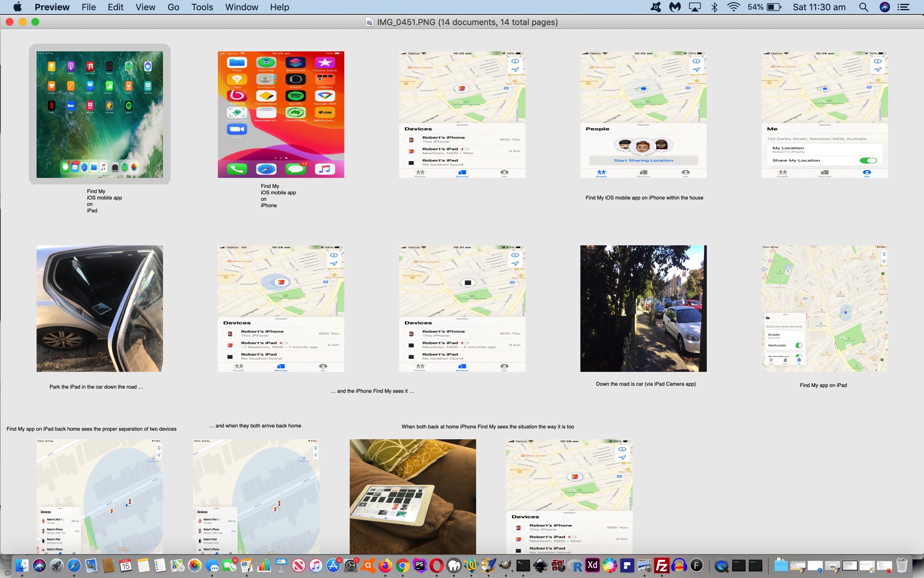
Task: Open the News app in Dock
Action: pos(299,565)
